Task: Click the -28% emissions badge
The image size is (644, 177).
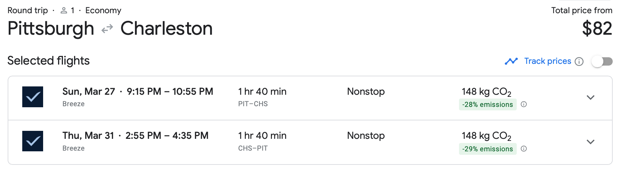Action: pos(488,104)
